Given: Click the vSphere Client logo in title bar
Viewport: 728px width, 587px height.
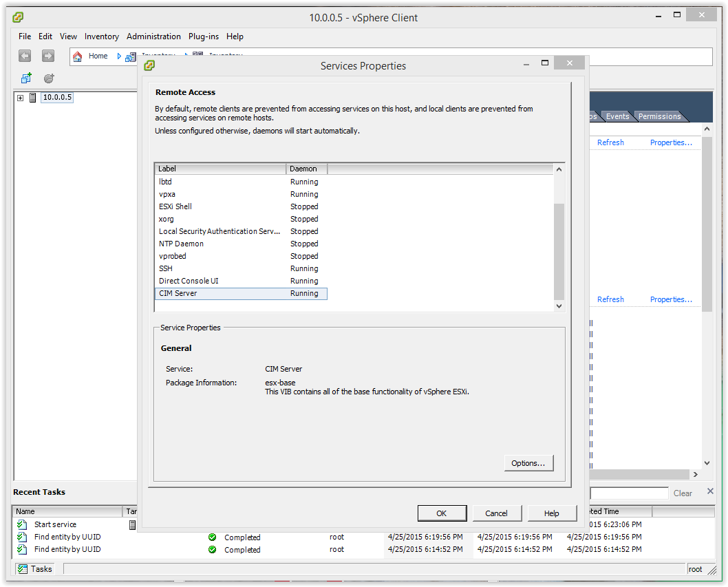Looking at the screenshot, I should tap(18, 17).
